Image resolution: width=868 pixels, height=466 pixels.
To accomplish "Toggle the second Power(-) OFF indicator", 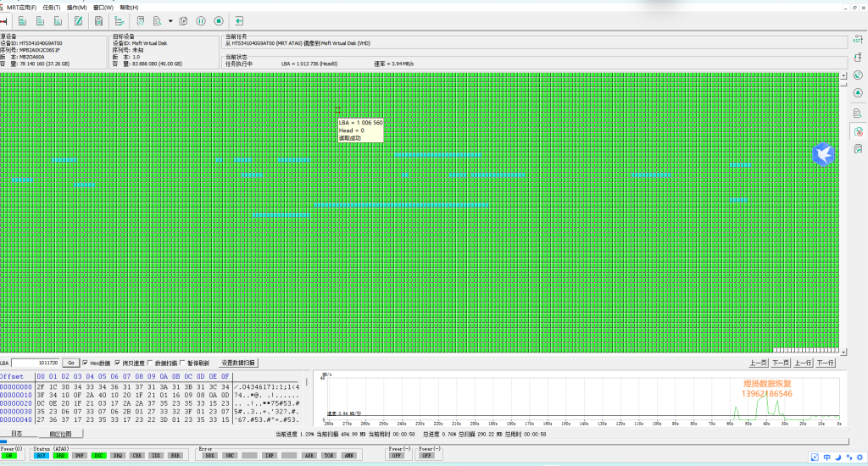I will pos(427,456).
